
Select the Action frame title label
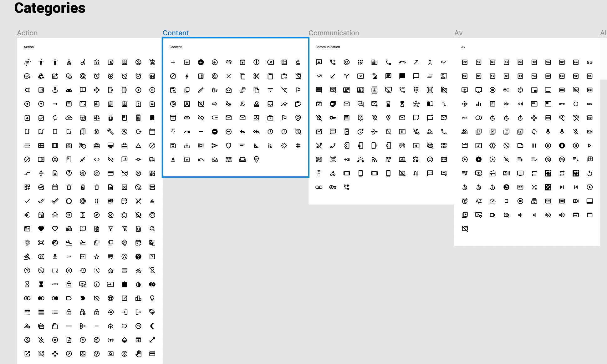tap(27, 33)
